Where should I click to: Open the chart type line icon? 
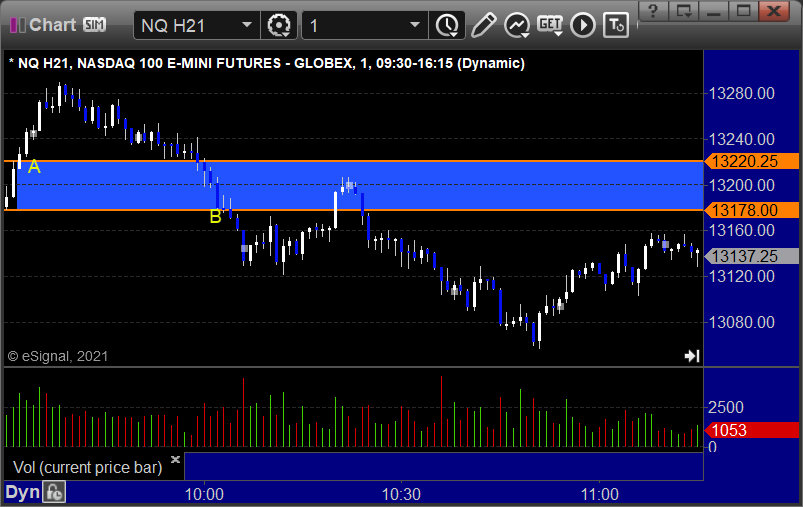tap(517, 25)
